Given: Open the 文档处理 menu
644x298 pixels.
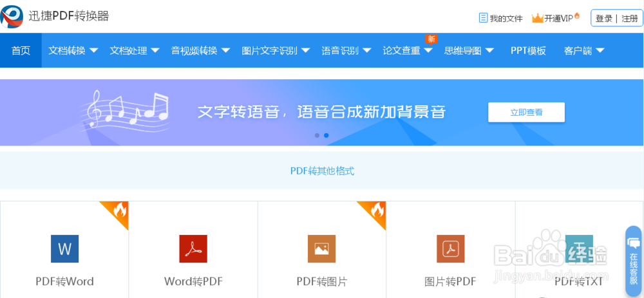Looking at the screenshot, I should (x=128, y=50).
